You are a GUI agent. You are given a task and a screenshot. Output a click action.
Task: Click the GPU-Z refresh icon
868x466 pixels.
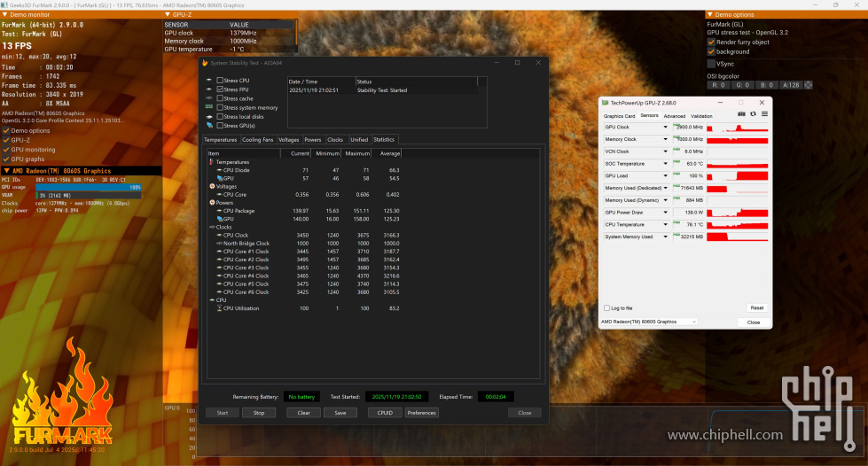753,114
